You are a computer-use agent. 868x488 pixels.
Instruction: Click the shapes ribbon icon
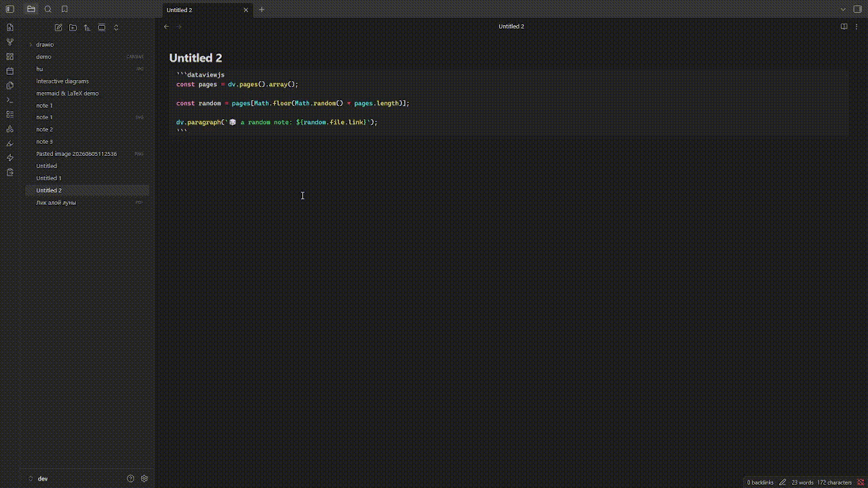pyautogui.click(x=9, y=129)
